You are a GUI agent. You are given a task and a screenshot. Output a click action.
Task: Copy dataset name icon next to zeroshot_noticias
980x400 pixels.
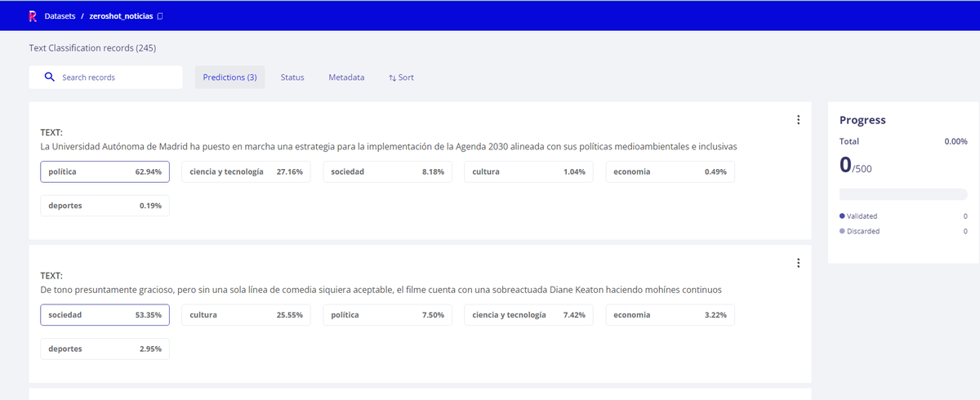pyautogui.click(x=160, y=16)
